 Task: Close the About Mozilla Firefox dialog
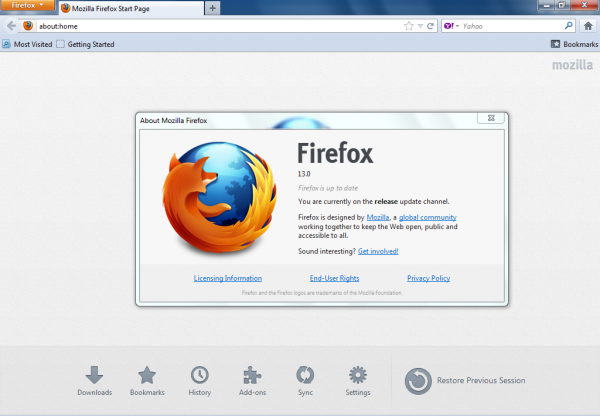coord(491,118)
